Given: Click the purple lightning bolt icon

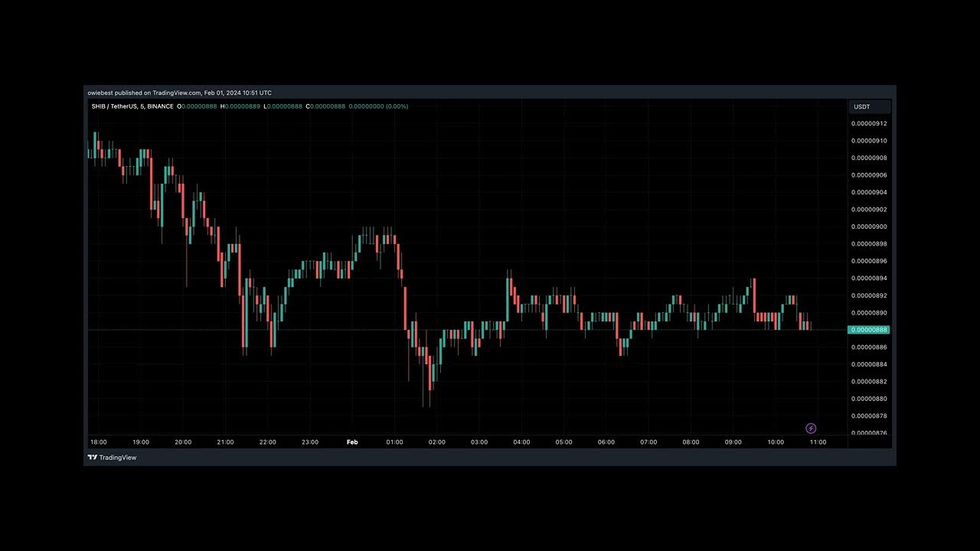Looking at the screenshot, I should [811, 429].
